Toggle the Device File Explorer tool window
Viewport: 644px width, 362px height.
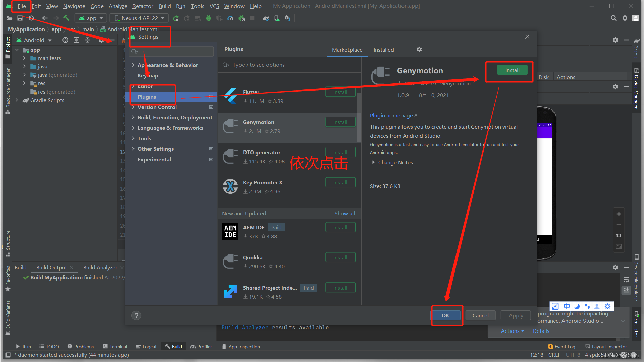pos(636,278)
